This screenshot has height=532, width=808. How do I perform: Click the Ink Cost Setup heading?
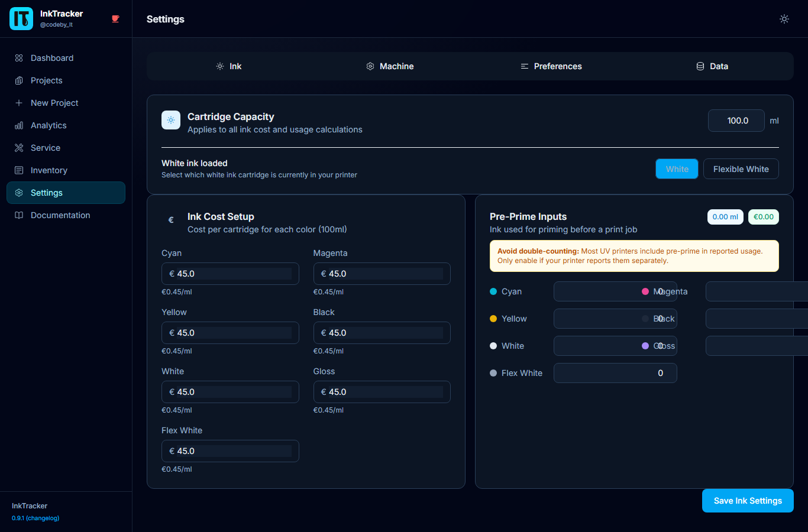[x=221, y=216]
